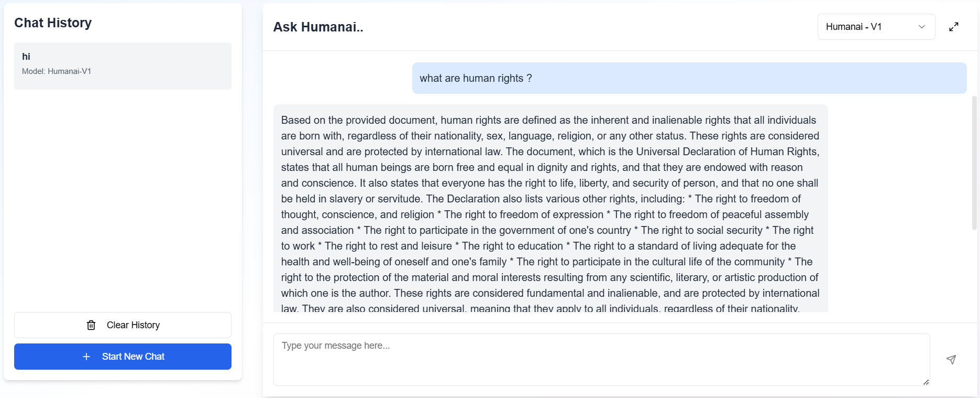Click the "Chat History" heading
This screenshot has width=980, height=398.
(x=53, y=23)
